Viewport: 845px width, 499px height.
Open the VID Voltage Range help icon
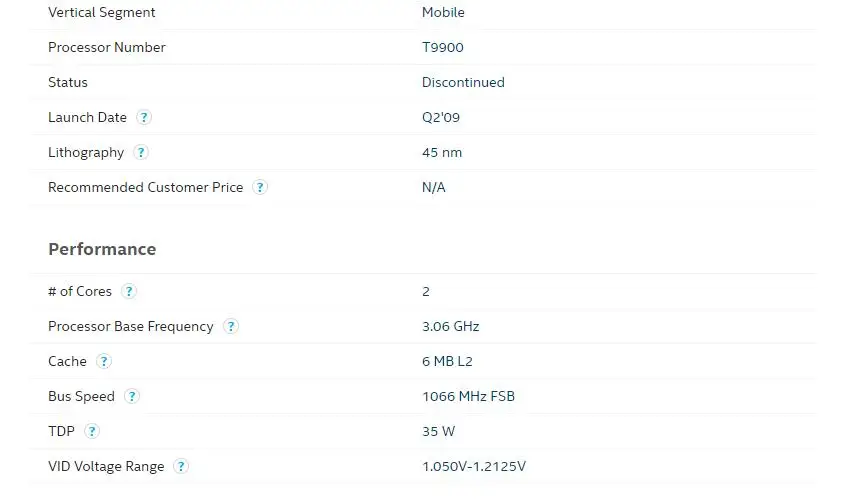pos(181,467)
